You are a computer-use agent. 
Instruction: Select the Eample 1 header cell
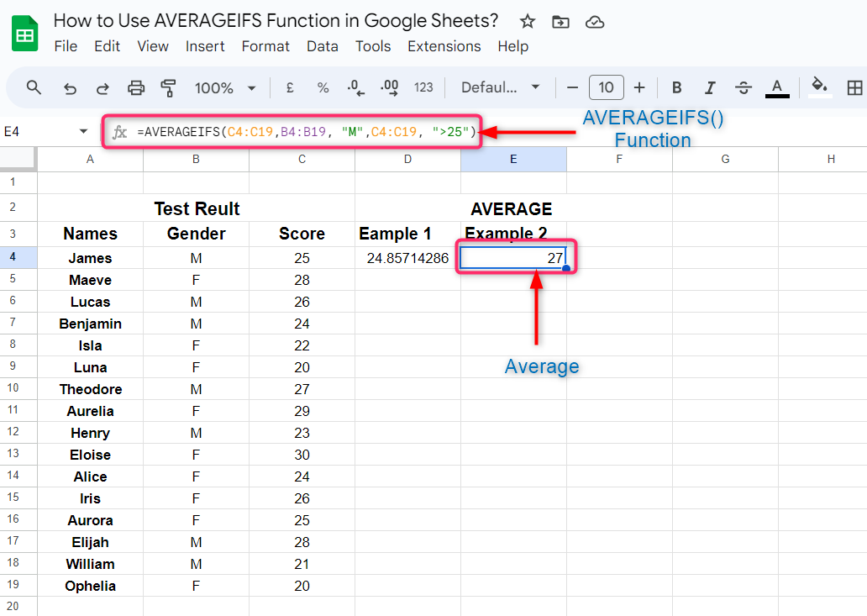407,234
